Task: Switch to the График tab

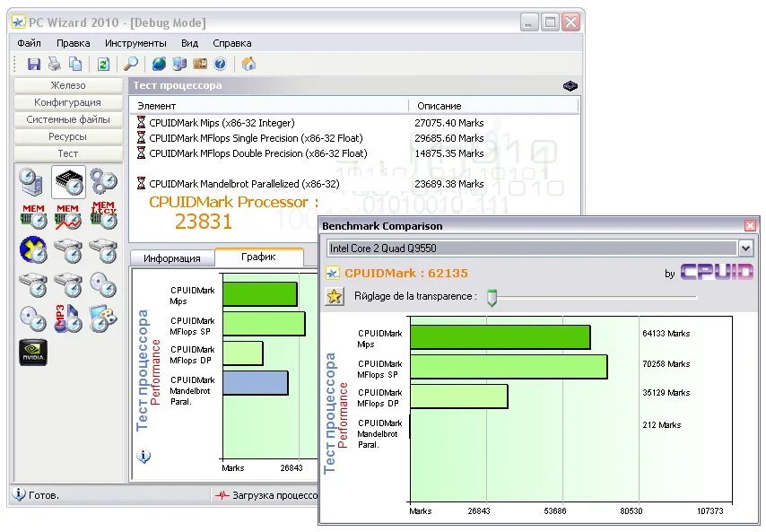Action: click(258, 257)
